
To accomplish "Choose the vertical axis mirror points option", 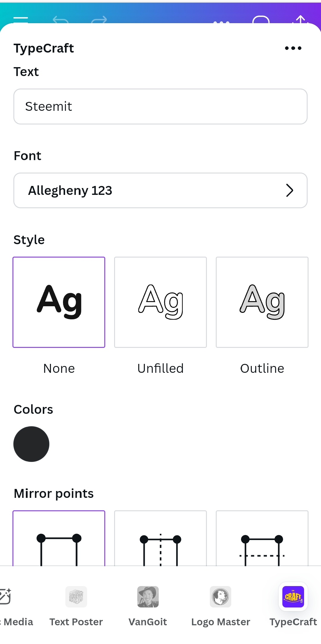I will point(160,538).
